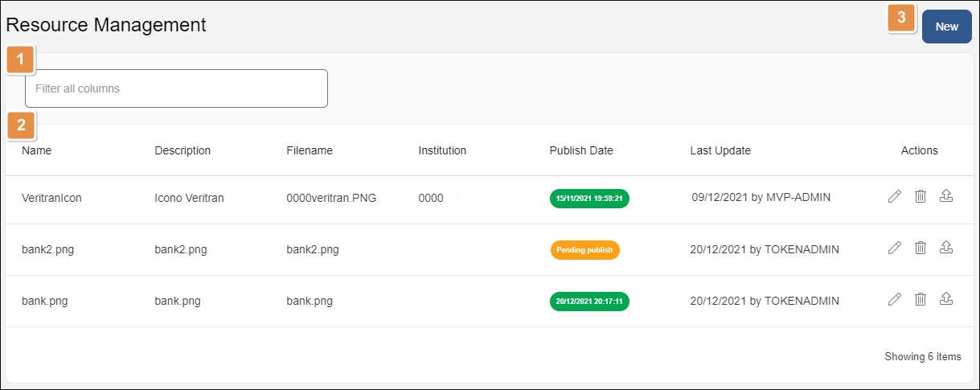This screenshot has height=390, width=980.
Task: Click the Institution column header
Action: click(x=442, y=150)
